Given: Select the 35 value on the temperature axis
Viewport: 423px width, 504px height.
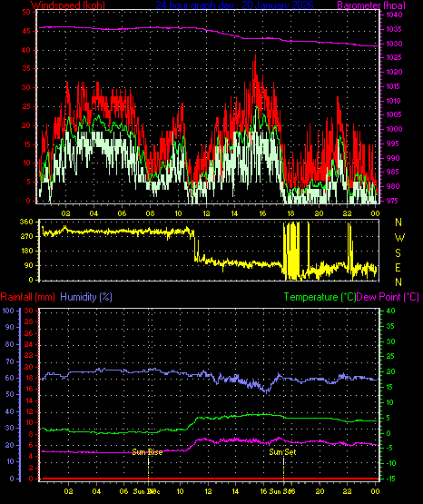Looking at the screenshot, I should coord(390,326).
